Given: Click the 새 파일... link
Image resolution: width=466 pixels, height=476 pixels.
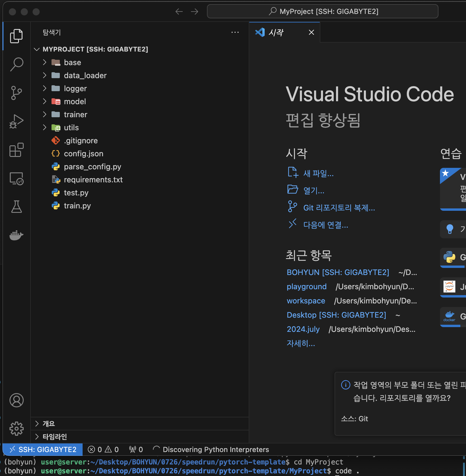Looking at the screenshot, I should pos(319,173).
